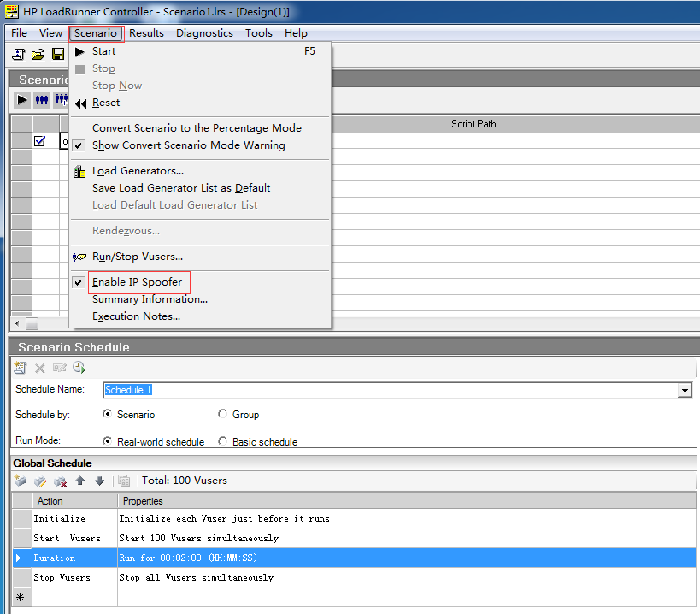700x614 pixels.
Task: Click the grayed grid view icon in Global Schedule toolbar
Action: point(124,481)
